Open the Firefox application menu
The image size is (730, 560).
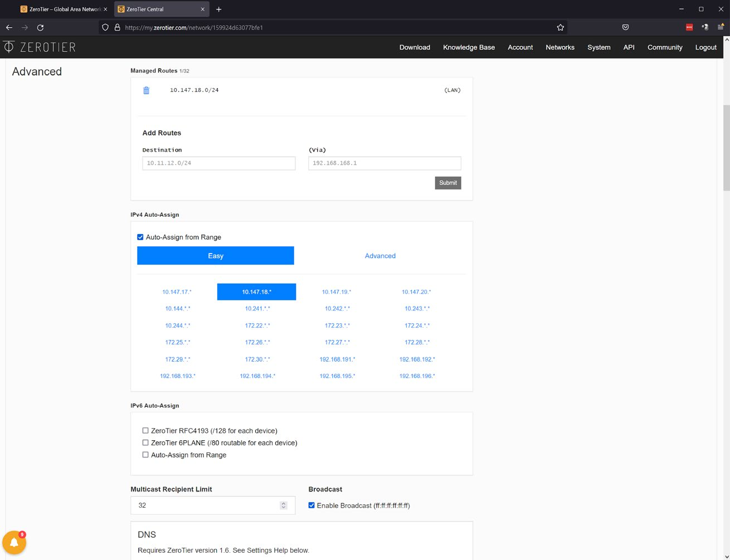721,27
